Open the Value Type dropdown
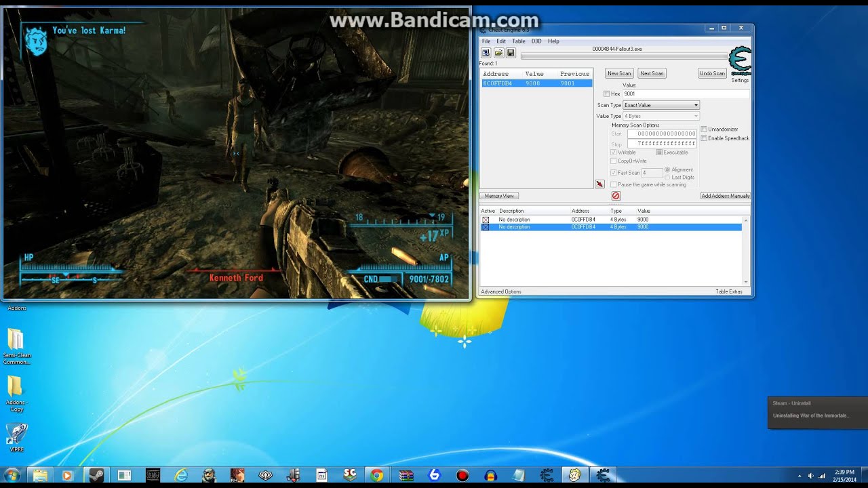868x488 pixels. pyautogui.click(x=661, y=116)
